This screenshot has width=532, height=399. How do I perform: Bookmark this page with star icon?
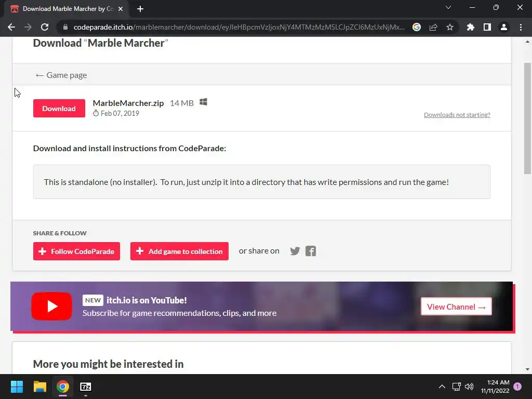(x=450, y=27)
